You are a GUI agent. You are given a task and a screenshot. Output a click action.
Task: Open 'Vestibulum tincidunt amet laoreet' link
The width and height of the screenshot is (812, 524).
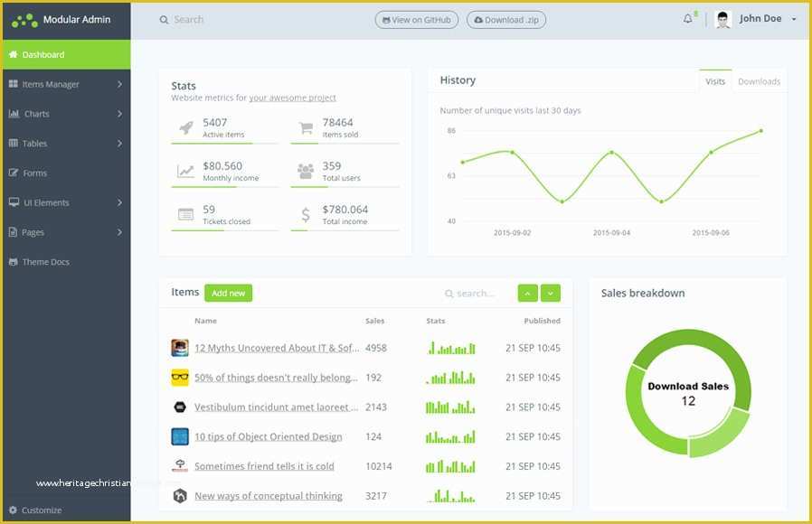click(276, 407)
